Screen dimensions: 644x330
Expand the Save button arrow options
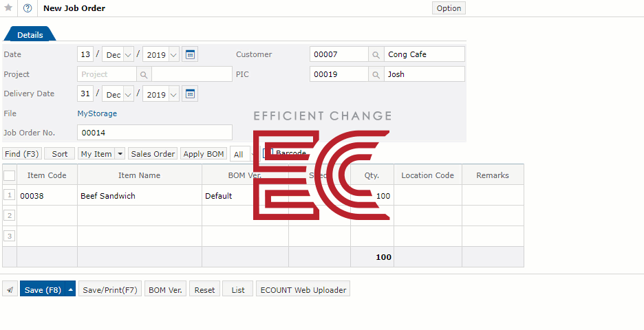click(x=71, y=289)
